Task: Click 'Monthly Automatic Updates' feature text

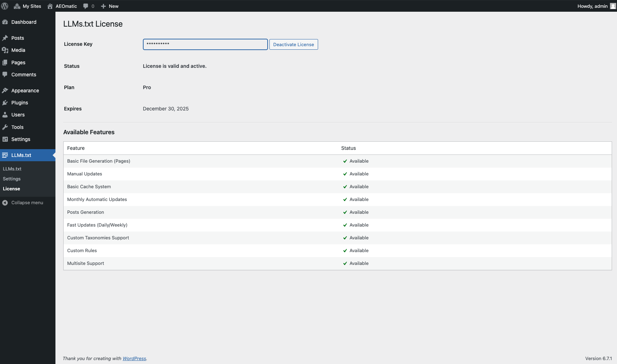Action: (x=97, y=200)
